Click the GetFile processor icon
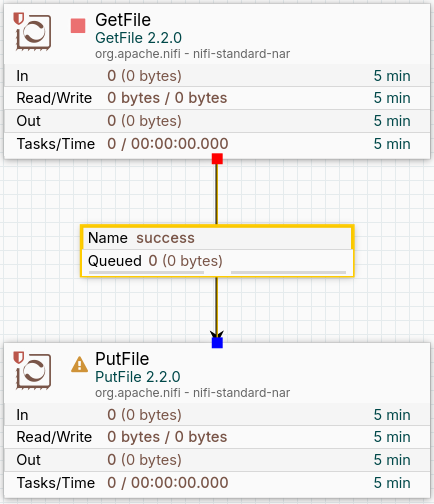 click(x=34, y=32)
